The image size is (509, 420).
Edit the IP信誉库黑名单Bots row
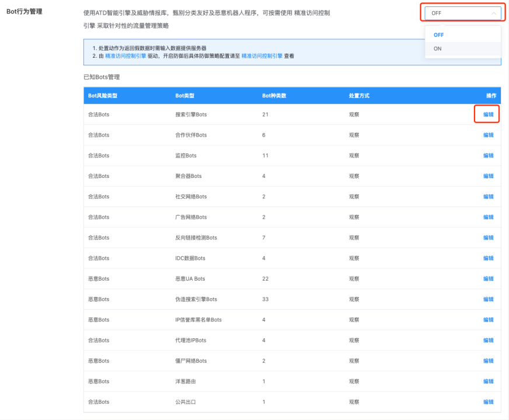coord(488,320)
